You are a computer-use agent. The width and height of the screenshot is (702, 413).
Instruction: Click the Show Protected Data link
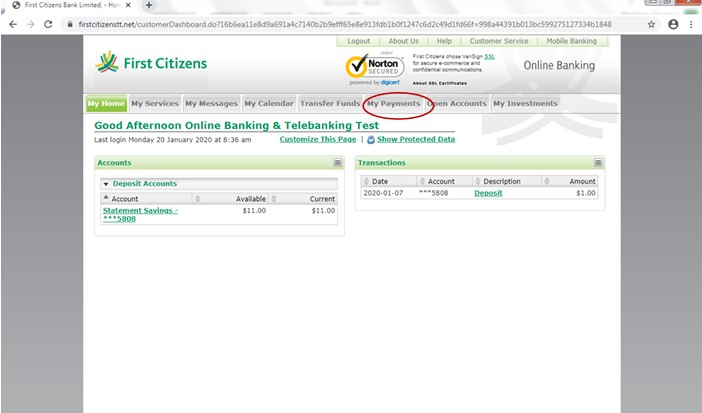tap(415, 139)
